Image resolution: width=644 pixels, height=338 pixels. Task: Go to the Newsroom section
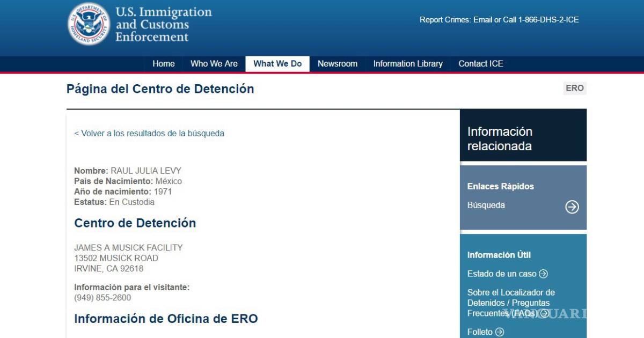(x=338, y=64)
